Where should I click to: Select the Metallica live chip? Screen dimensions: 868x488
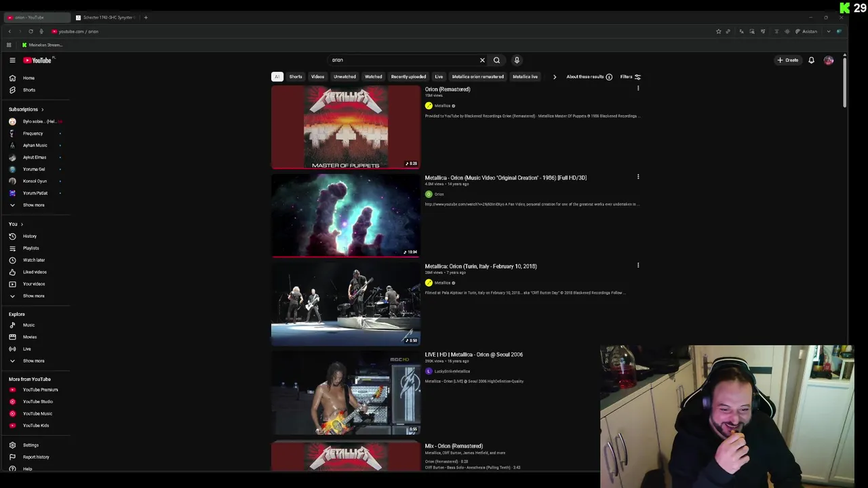(525, 77)
